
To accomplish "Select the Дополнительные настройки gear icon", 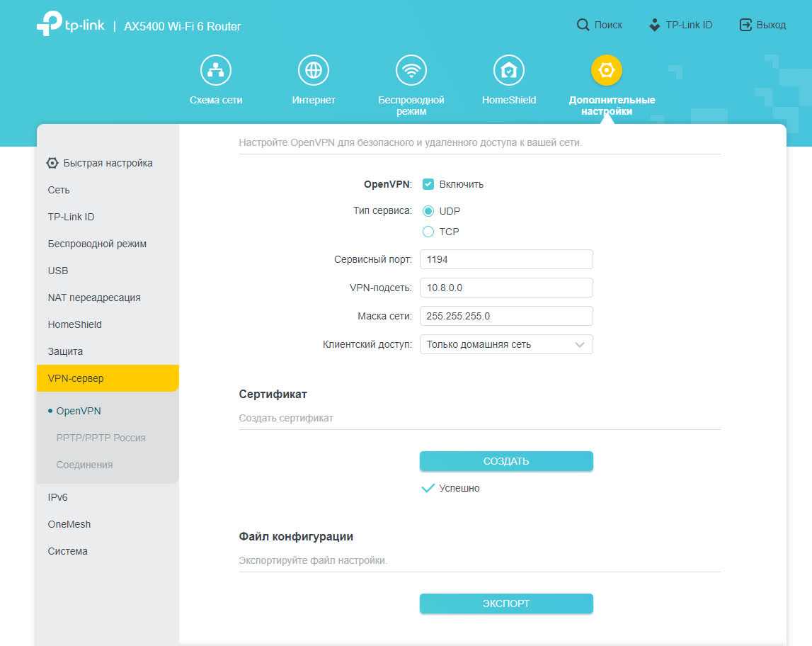I will pyautogui.click(x=607, y=70).
